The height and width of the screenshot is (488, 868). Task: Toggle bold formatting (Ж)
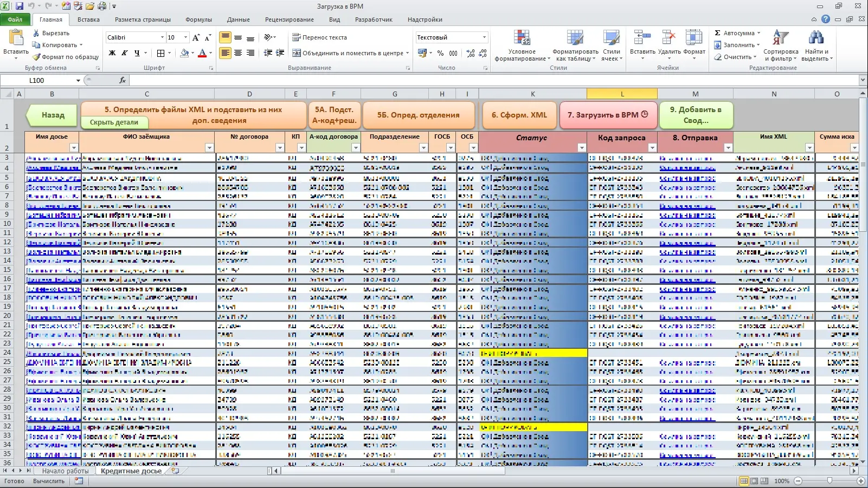click(112, 53)
